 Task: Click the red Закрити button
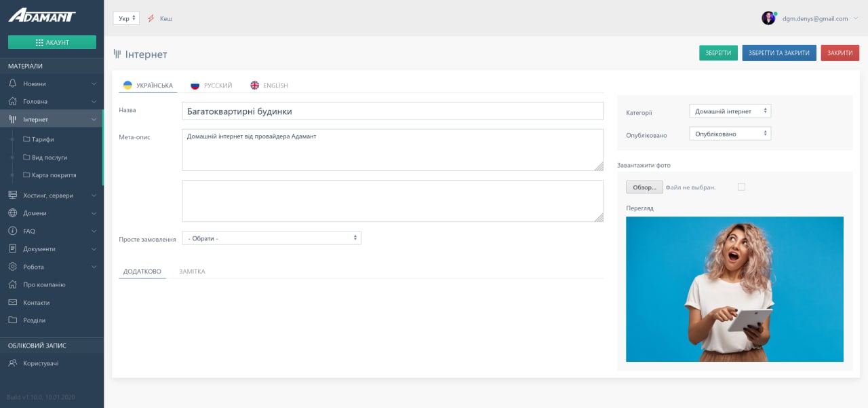(840, 53)
